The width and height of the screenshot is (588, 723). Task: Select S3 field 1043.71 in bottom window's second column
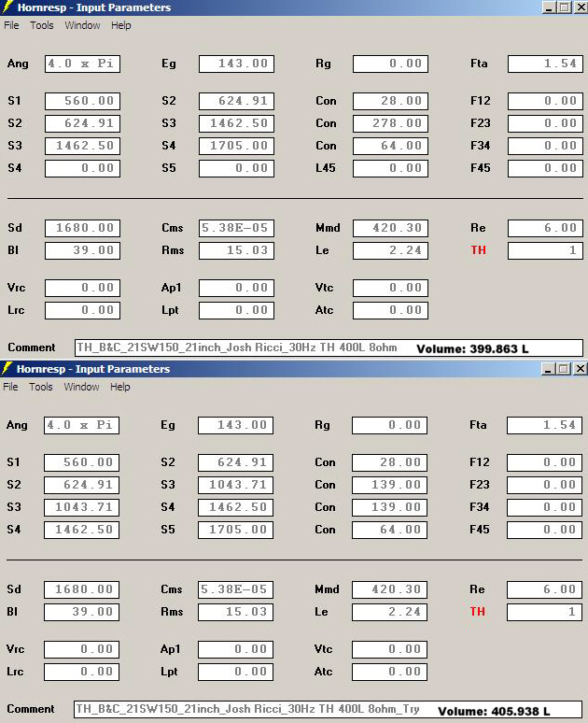(235, 485)
